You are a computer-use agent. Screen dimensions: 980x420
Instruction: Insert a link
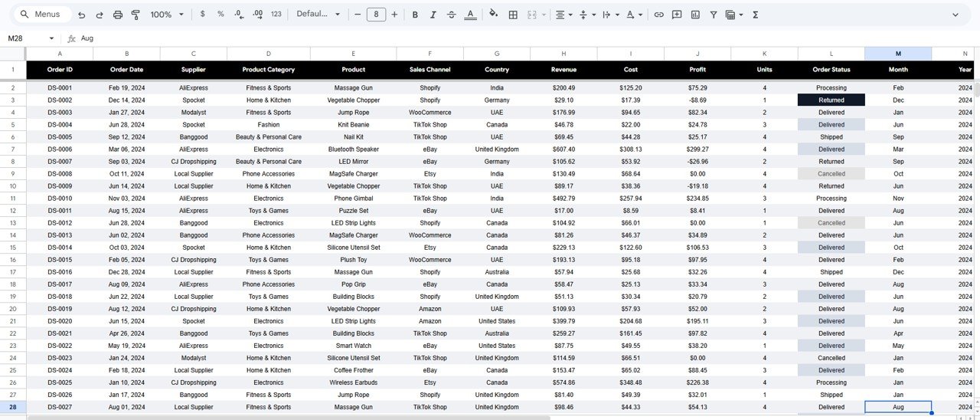(658, 15)
